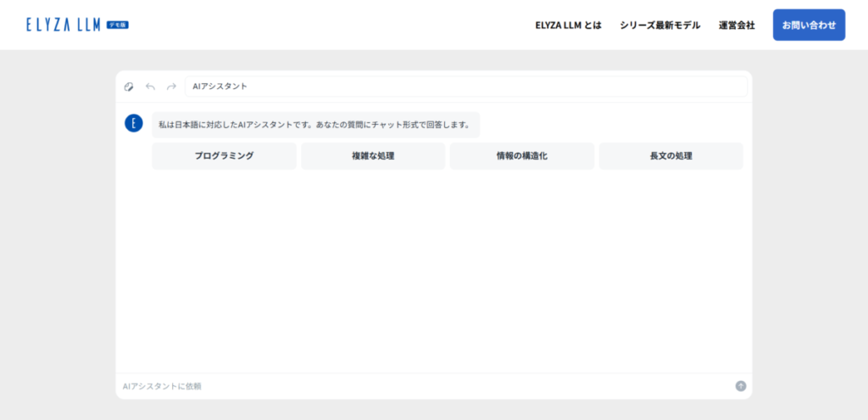Click the assistant greeting message bubble
The height and width of the screenshot is (420, 868).
point(315,125)
